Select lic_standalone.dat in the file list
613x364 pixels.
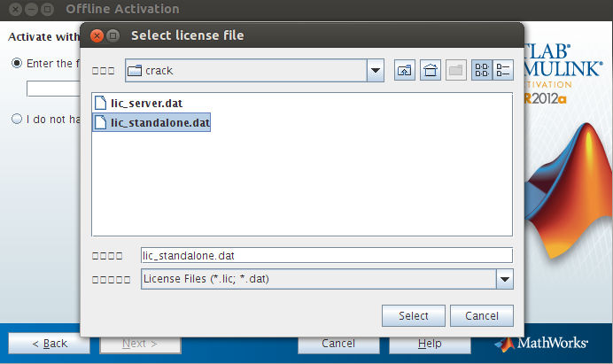[159, 123]
